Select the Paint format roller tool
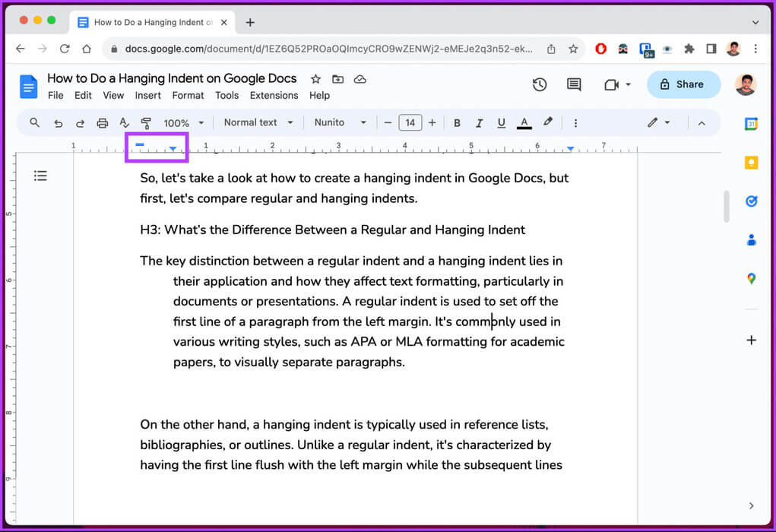The image size is (776, 532). [146, 123]
